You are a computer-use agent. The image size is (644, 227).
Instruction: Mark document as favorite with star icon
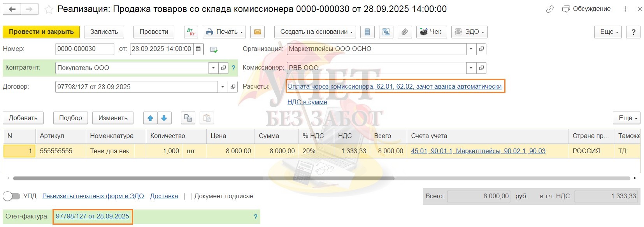point(49,9)
